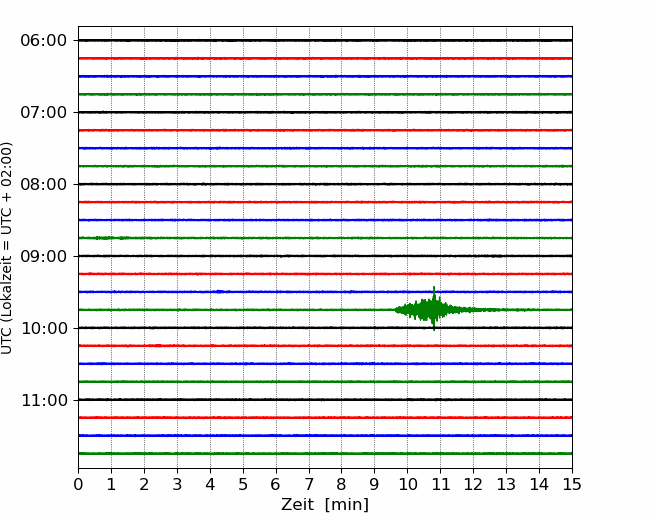Select the x-axis tick label 11
The height and width of the screenshot is (520, 650).
coord(440,484)
